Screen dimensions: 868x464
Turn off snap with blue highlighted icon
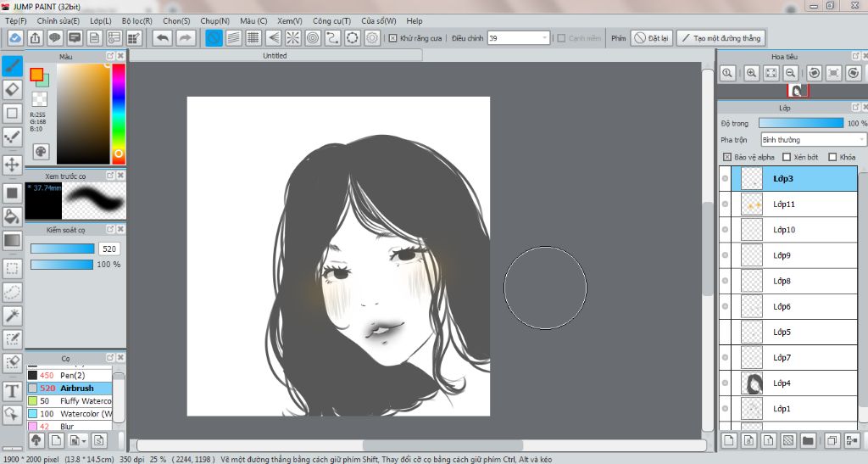[214, 38]
